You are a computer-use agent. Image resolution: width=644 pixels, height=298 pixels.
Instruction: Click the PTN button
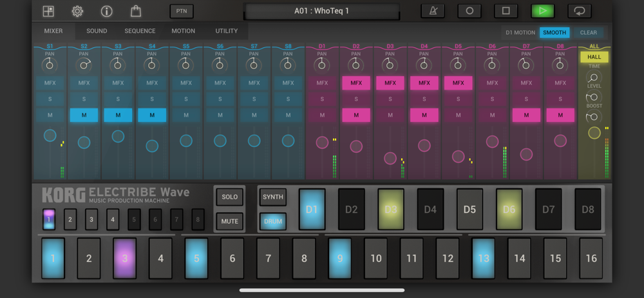[182, 11]
